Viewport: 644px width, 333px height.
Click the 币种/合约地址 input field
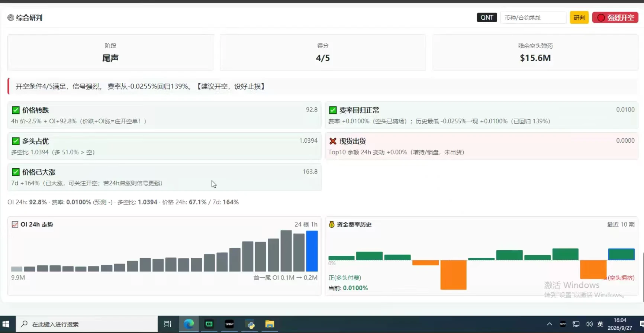click(533, 17)
